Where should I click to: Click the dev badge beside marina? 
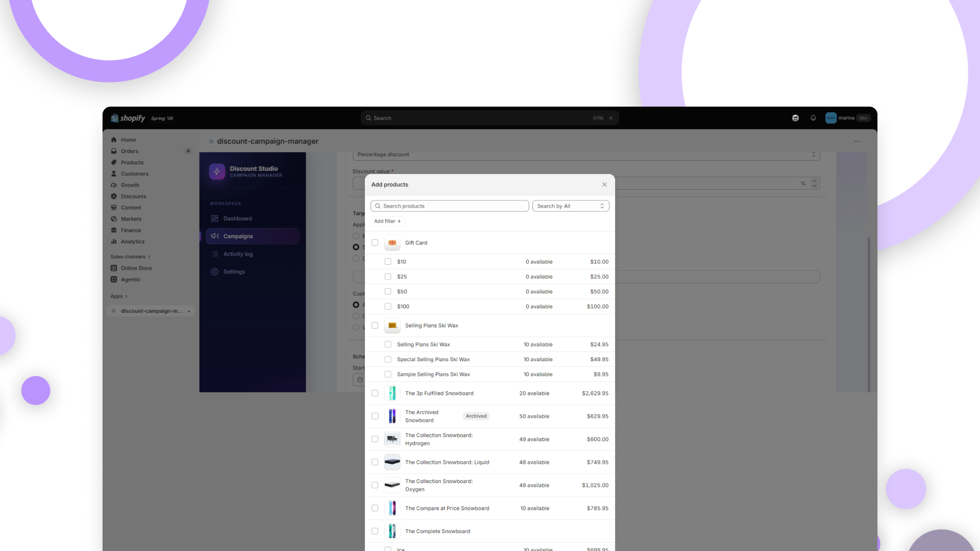pos(864,118)
